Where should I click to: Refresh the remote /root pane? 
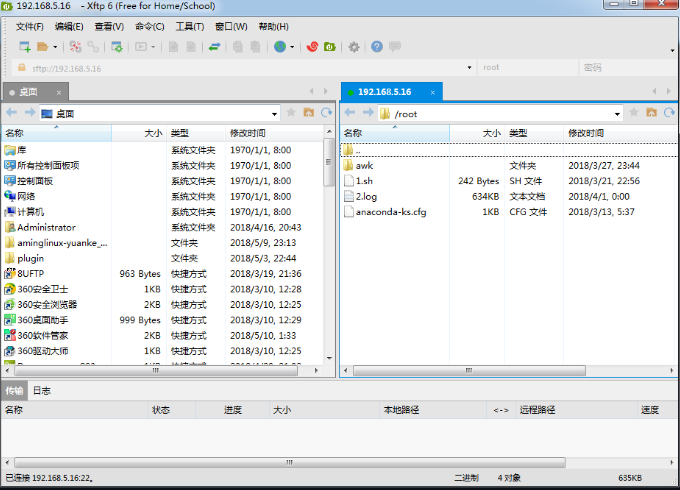click(668, 113)
